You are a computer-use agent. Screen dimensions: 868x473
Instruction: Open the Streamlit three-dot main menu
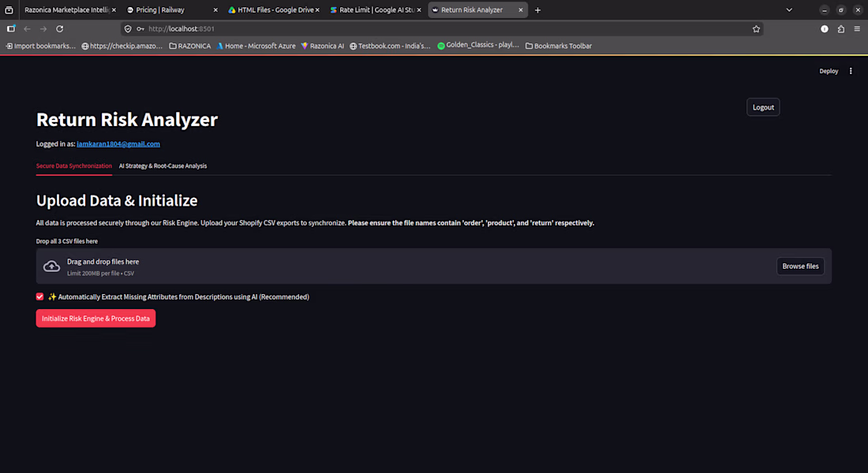(851, 71)
